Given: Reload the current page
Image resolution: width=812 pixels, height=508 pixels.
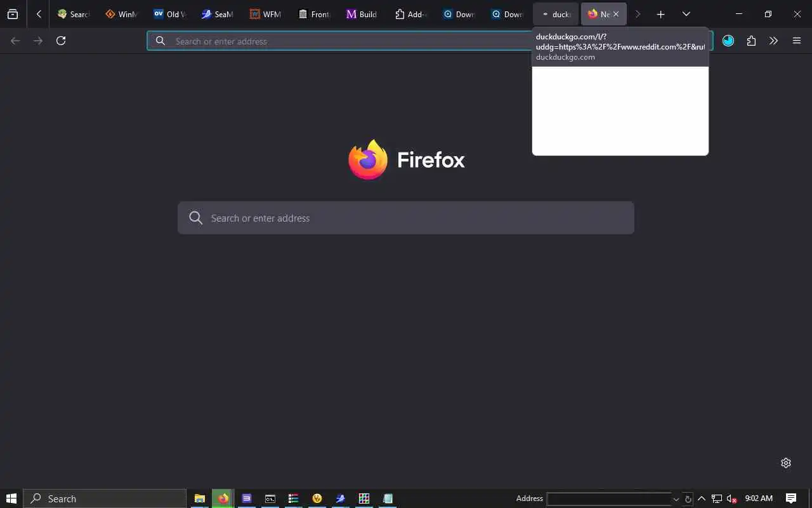Looking at the screenshot, I should [x=61, y=41].
